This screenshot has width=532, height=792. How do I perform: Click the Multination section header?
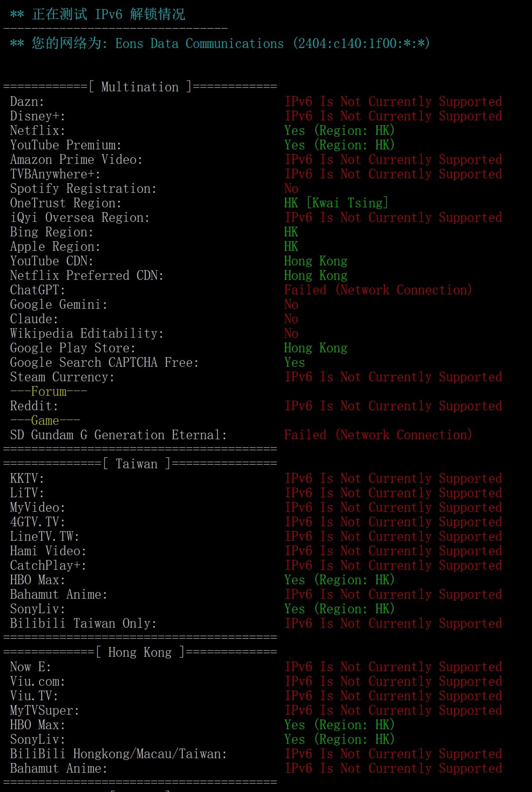(140, 87)
